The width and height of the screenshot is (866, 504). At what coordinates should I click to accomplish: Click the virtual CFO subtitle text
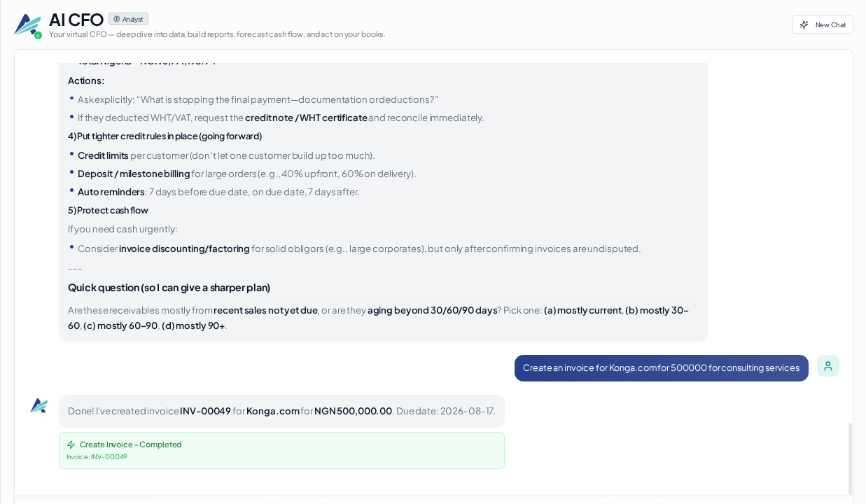pos(217,34)
